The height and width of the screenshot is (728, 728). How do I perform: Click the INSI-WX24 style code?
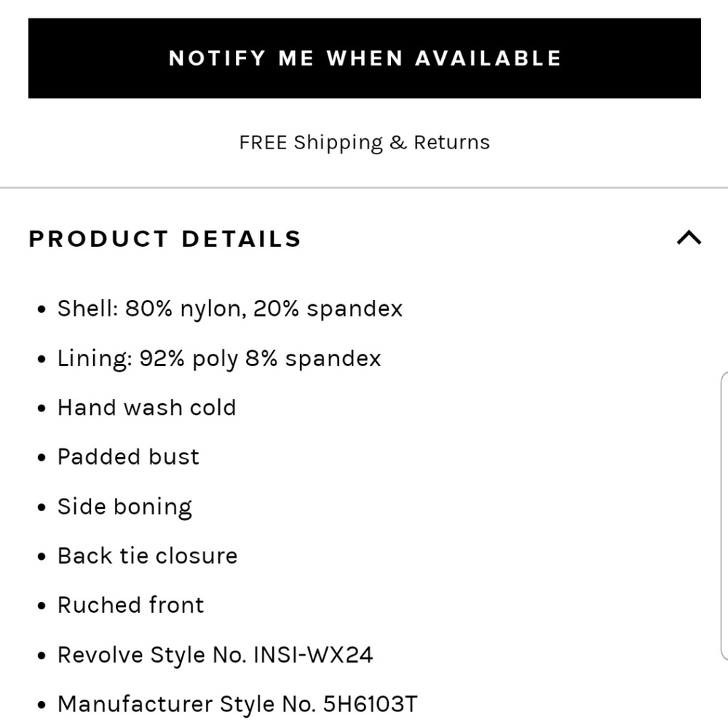[x=313, y=654]
